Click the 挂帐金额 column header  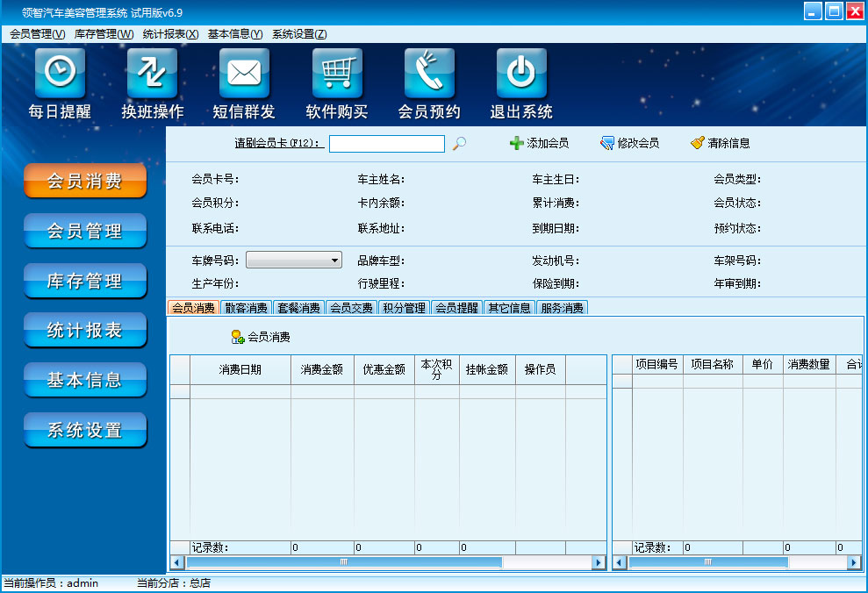(x=487, y=369)
